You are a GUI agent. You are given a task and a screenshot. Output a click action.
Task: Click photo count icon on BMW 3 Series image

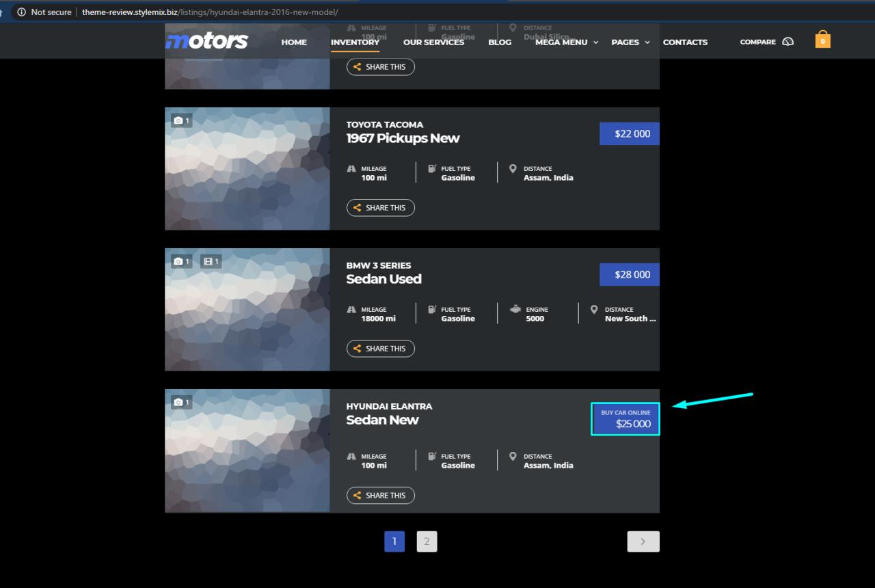pos(181,261)
